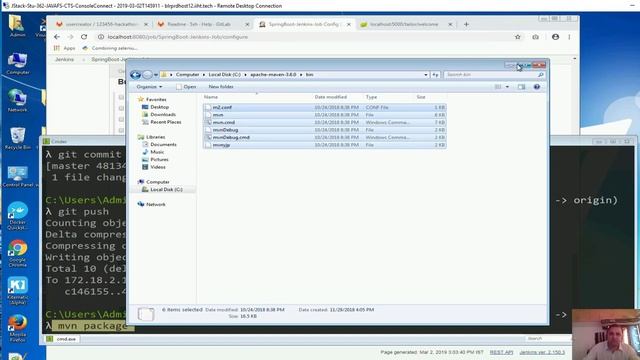Open Recent Places in the navigation pane
This screenshot has width=640, height=360.
tap(165, 122)
